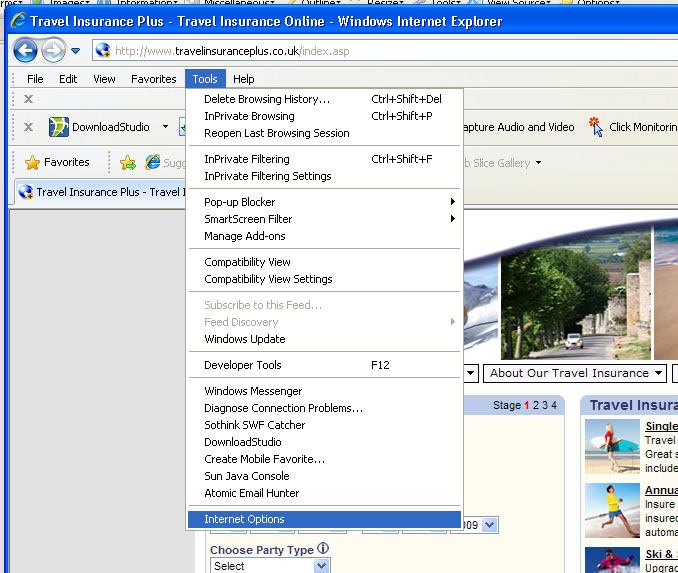Click the Internet Explorer title bar logo
Screen dimensions: 678x573
(x=19, y=20)
